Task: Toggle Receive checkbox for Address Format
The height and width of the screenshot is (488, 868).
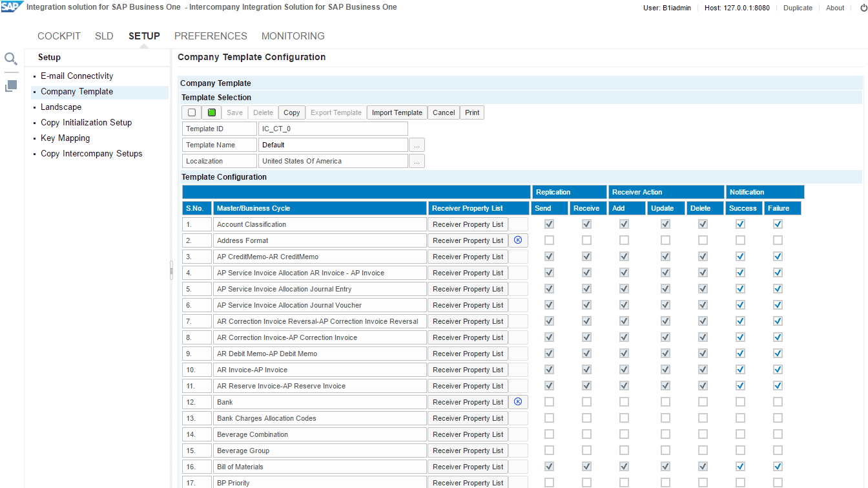Action: point(587,240)
